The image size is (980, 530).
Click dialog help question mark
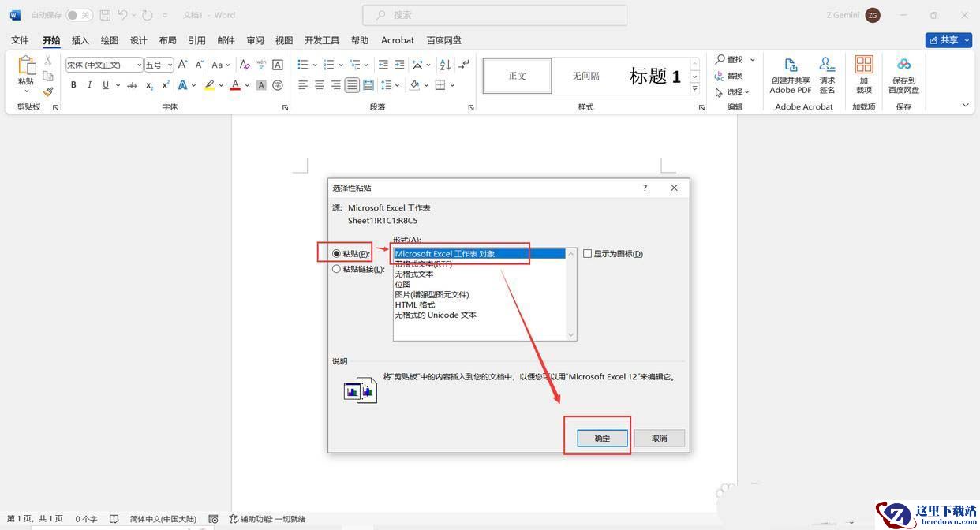[645, 188]
